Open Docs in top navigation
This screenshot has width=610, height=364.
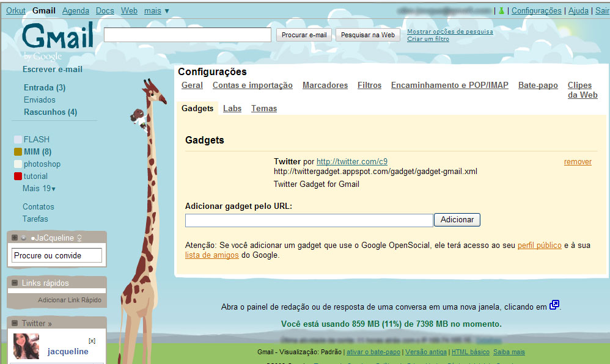point(105,11)
